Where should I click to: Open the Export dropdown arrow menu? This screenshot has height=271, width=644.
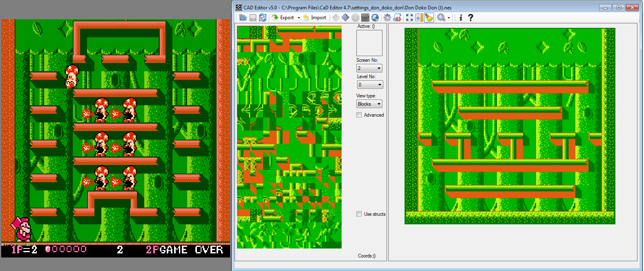click(x=299, y=18)
